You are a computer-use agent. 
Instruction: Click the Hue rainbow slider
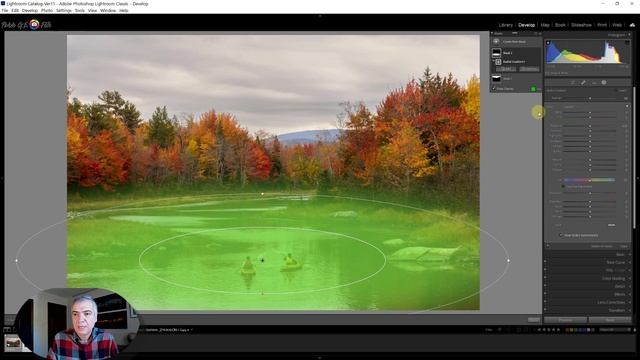click(x=589, y=180)
